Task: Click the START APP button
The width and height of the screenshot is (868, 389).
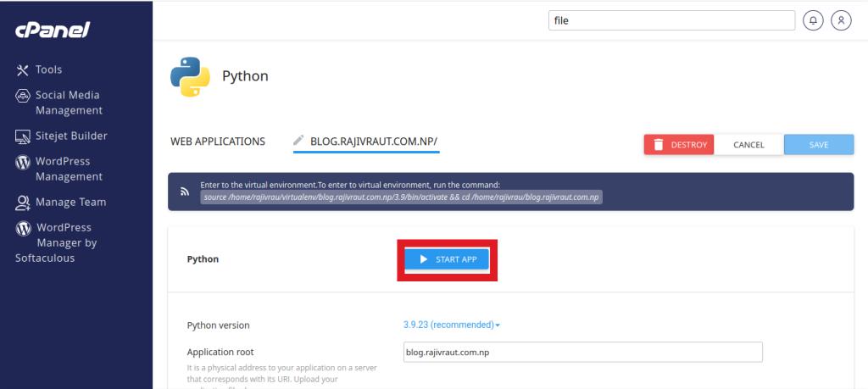Action: (x=447, y=259)
